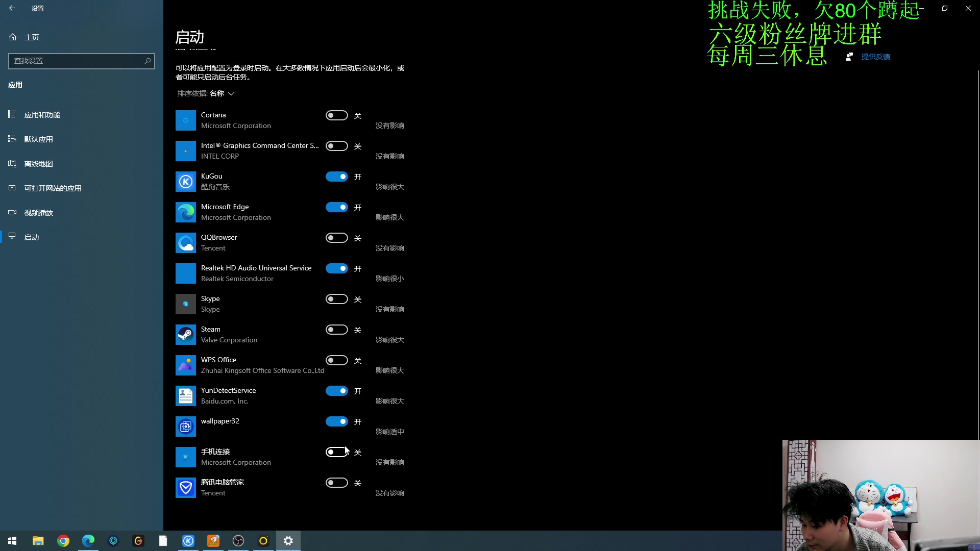
Task: Turn on Steam startup switch
Action: (337, 330)
